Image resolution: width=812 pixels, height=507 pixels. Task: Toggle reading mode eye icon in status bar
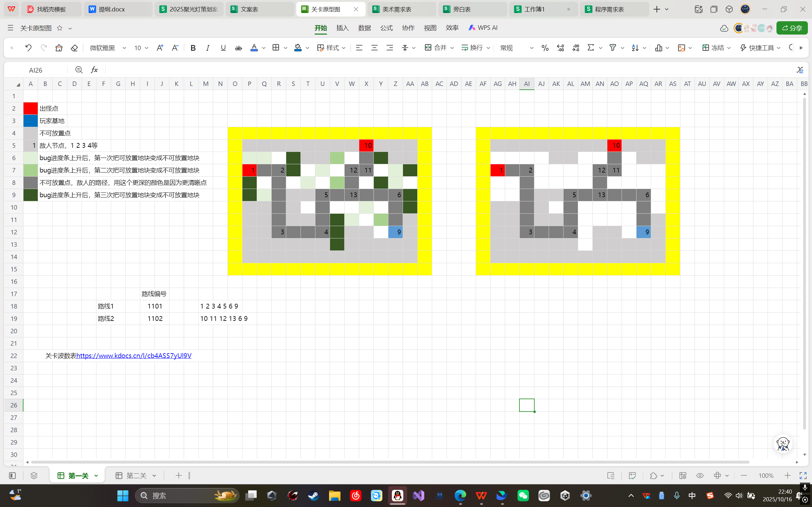[700, 476]
